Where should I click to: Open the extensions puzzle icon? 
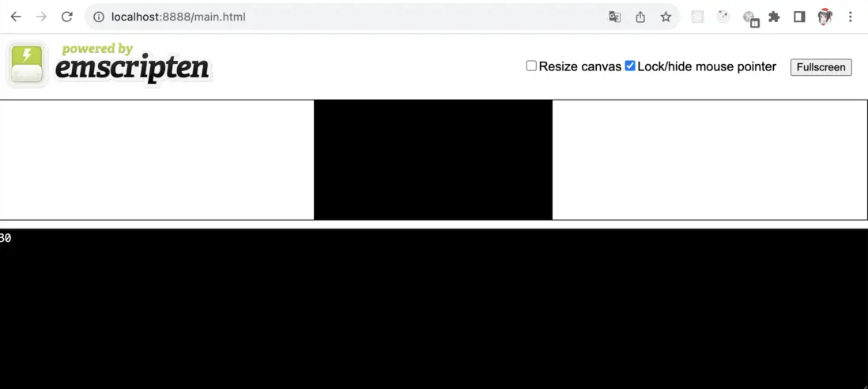[775, 17]
